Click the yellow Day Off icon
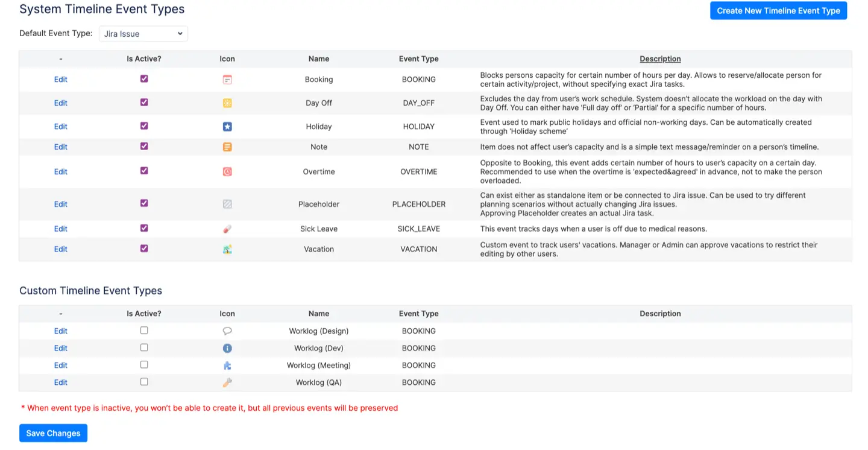Screen dimensions: 868x450 pyautogui.click(x=227, y=103)
